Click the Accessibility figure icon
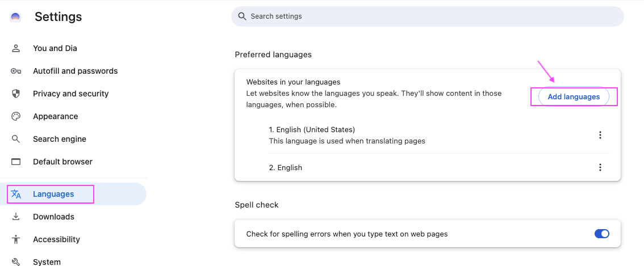 coord(15,239)
